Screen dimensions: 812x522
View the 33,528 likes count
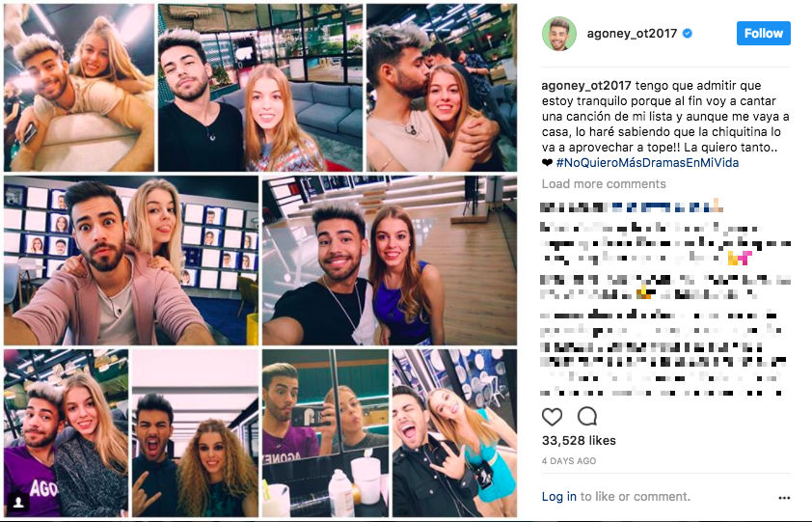point(579,441)
